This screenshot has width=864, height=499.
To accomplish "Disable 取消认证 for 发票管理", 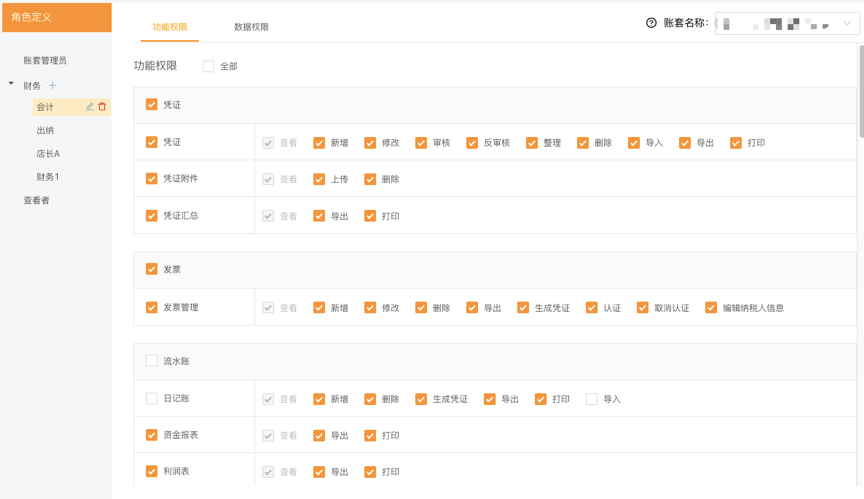I will [x=643, y=308].
